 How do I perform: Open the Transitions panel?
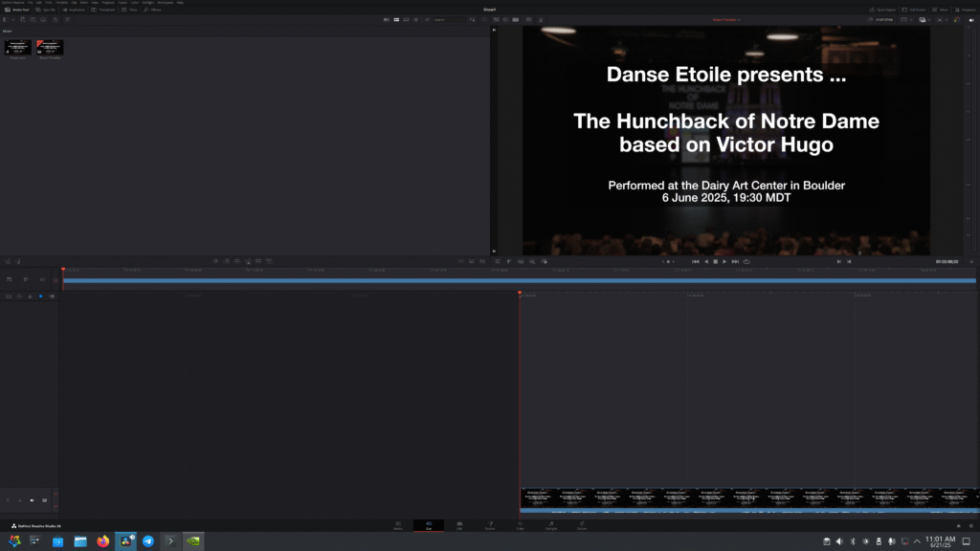click(x=102, y=10)
